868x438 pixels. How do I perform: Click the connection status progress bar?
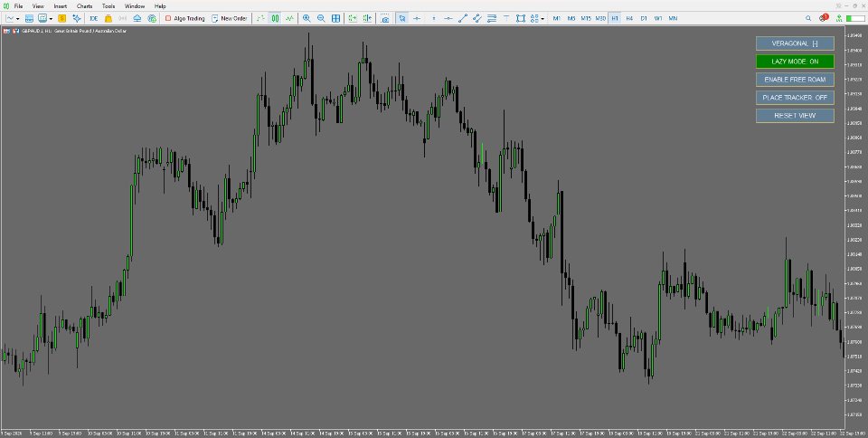click(855, 18)
